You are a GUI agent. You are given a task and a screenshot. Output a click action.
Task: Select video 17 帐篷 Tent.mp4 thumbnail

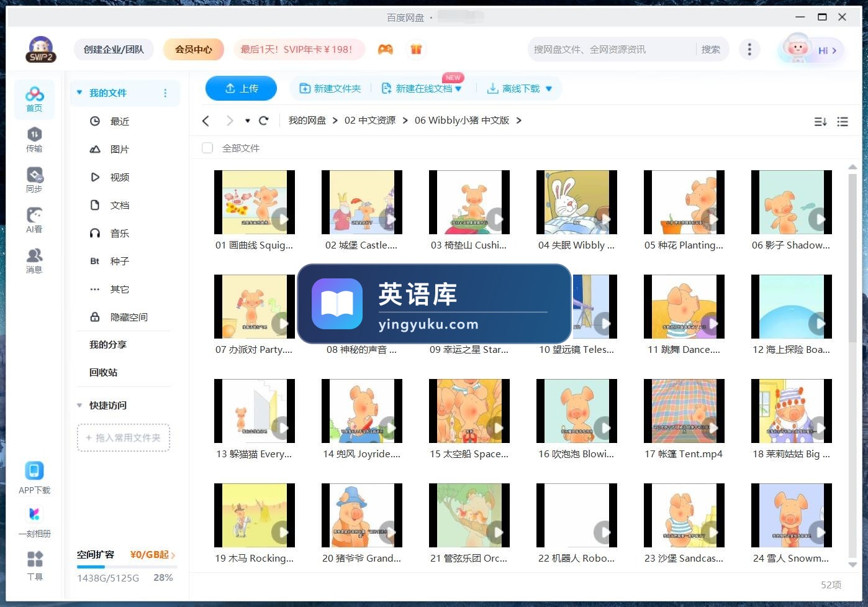684,411
